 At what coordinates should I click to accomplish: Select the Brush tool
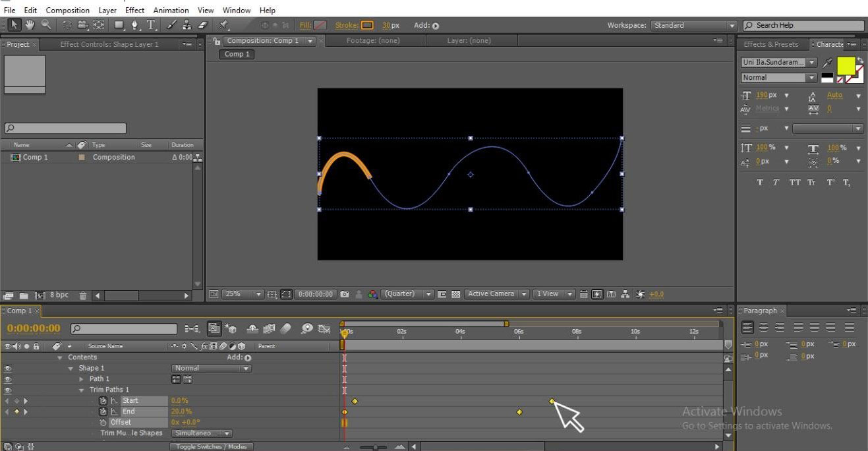pos(172,25)
